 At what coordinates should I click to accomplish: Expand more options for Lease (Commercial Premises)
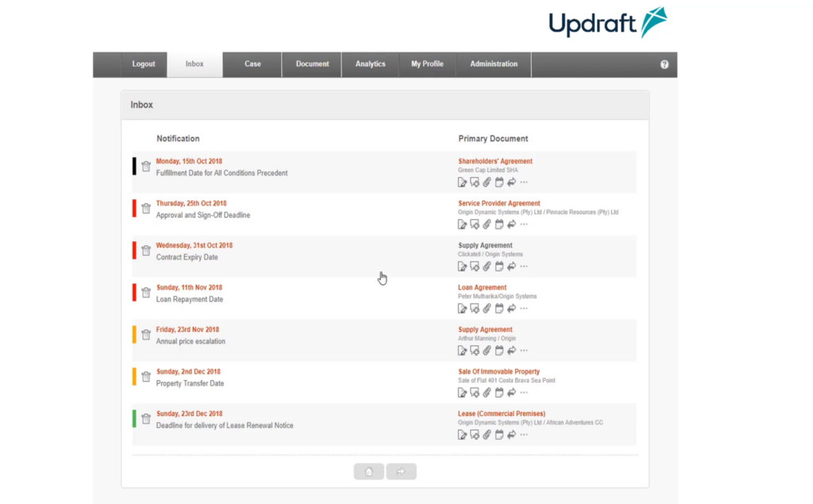click(522, 434)
